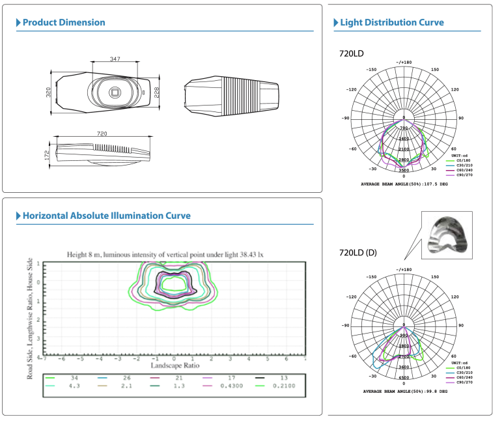The height and width of the screenshot is (430, 504).
Task: Click the 172 height dimension value
Action: [47, 155]
